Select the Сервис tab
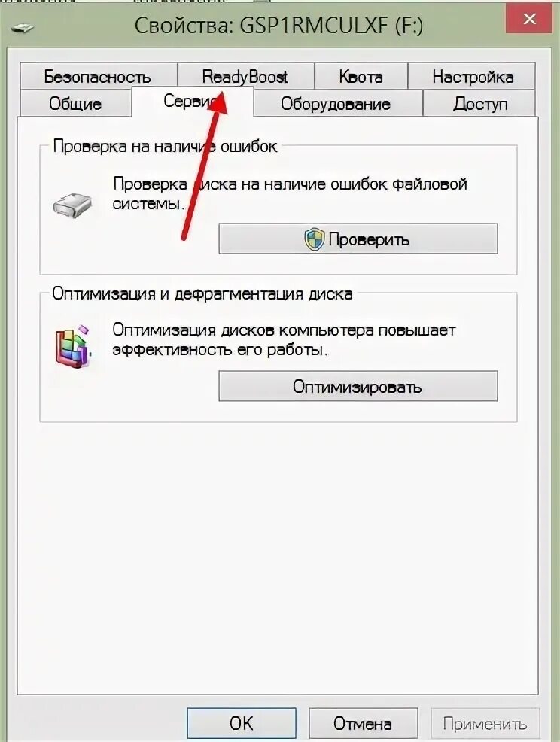Screen dimensions: 560x742 click(192, 102)
